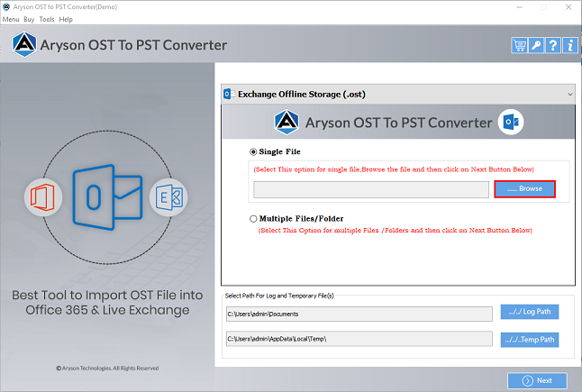Open the Tools menu
This screenshot has width=582, height=392.
[x=47, y=19]
